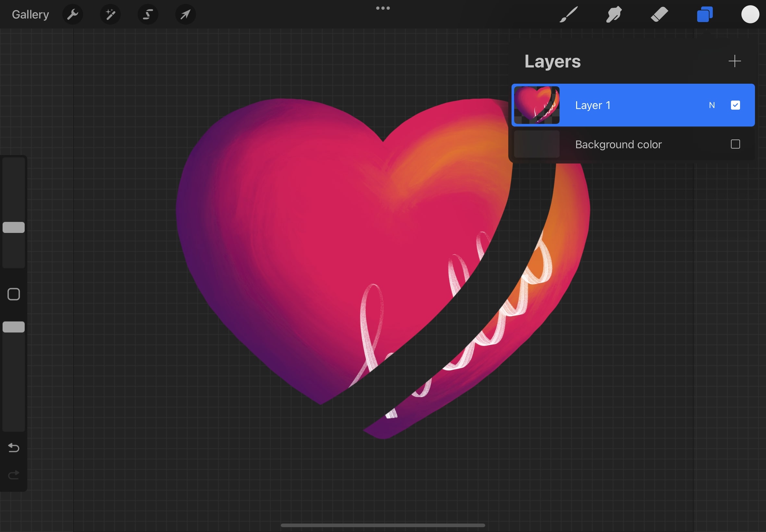The image size is (766, 532).
Task: Close the Layers panel via layers icon
Action: click(x=705, y=14)
